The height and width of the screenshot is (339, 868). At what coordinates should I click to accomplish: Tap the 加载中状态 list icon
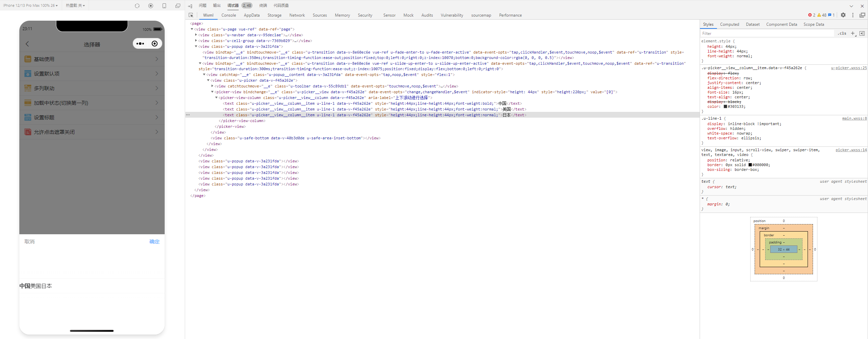click(28, 103)
